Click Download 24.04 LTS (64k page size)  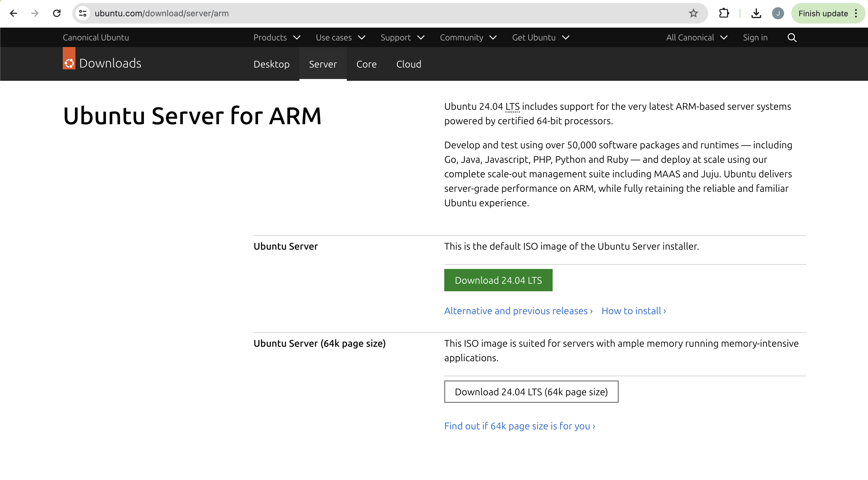coord(531,391)
